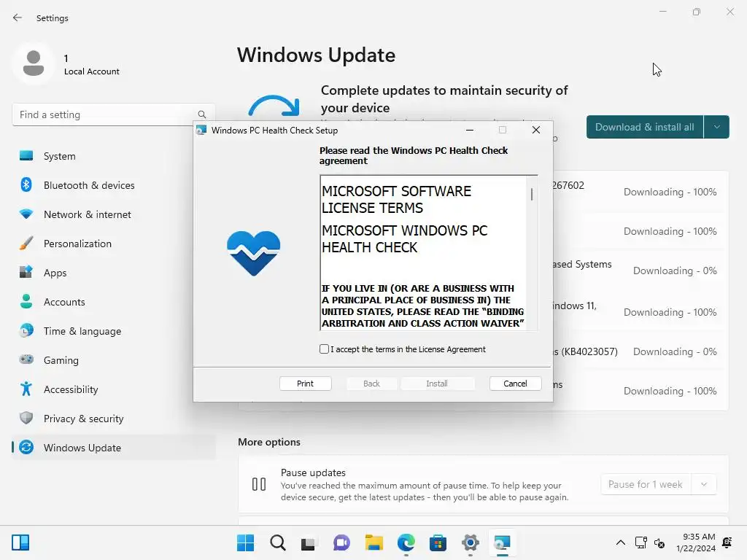Image resolution: width=747 pixels, height=560 pixels.
Task: Click MICROSOFT SOFTWARE LICENSE TERMS heading
Action: (396, 200)
